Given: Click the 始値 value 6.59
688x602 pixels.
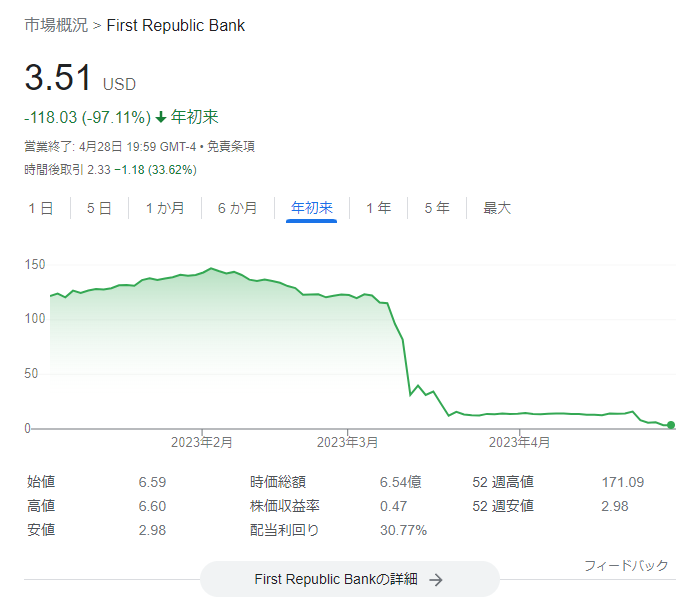Looking at the screenshot, I should (x=152, y=482).
